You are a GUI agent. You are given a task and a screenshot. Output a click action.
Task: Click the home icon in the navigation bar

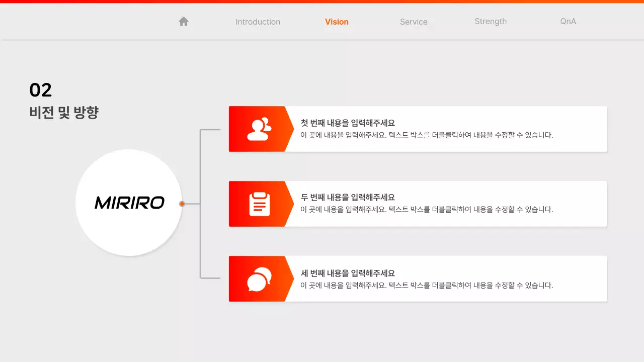[x=183, y=21]
